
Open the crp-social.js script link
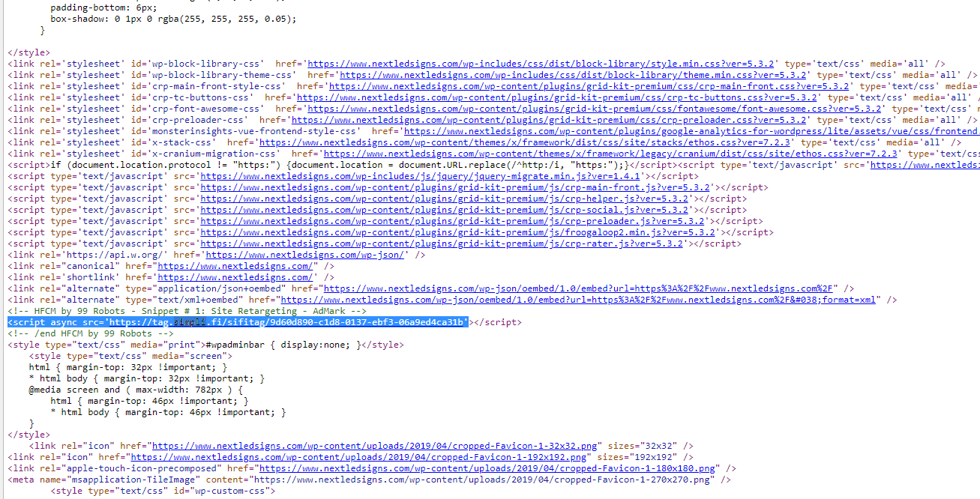point(445,210)
